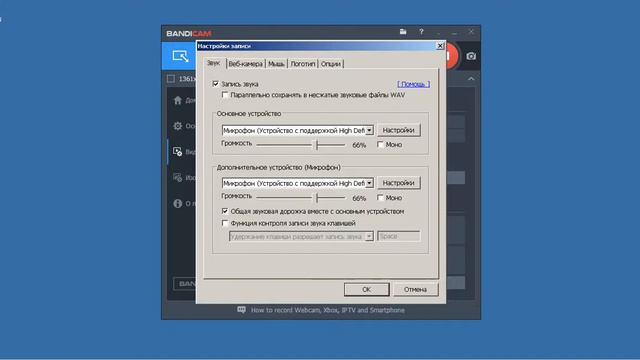Click the speech bubble icon in bottom bar
This screenshot has height=360, width=640.
[242, 310]
